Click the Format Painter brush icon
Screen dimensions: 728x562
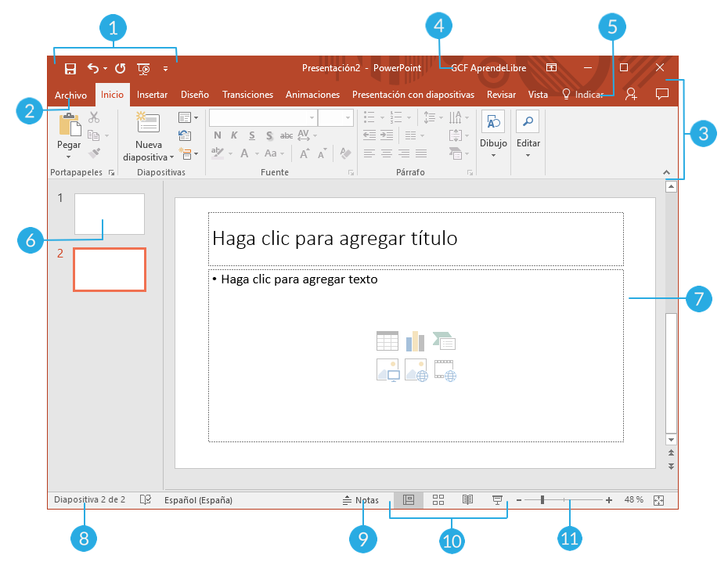(x=94, y=152)
